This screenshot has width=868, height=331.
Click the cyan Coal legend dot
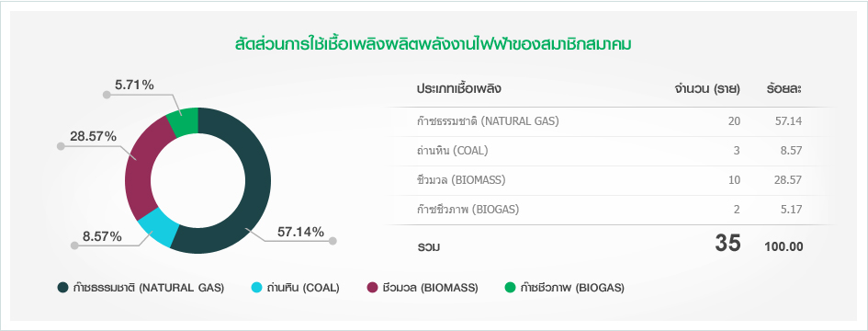click(x=256, y=287)
